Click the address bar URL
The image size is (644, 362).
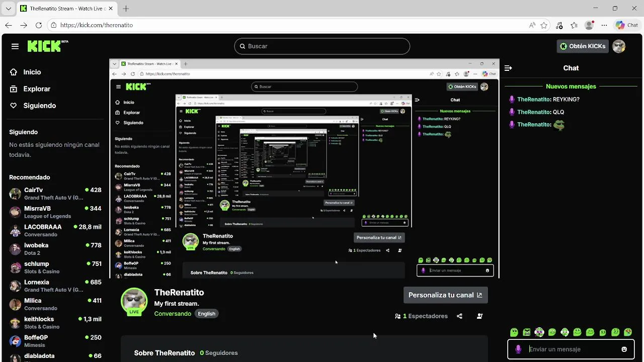point(97,25)
